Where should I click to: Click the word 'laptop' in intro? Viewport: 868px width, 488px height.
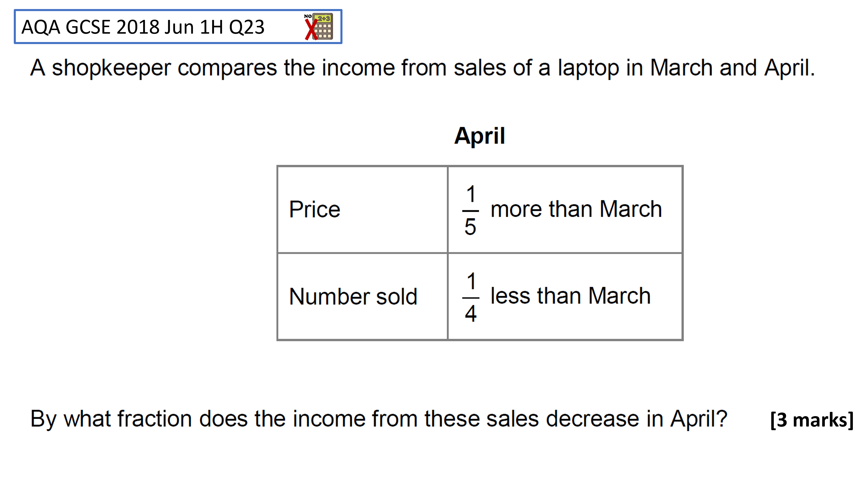tap(588, 69)
